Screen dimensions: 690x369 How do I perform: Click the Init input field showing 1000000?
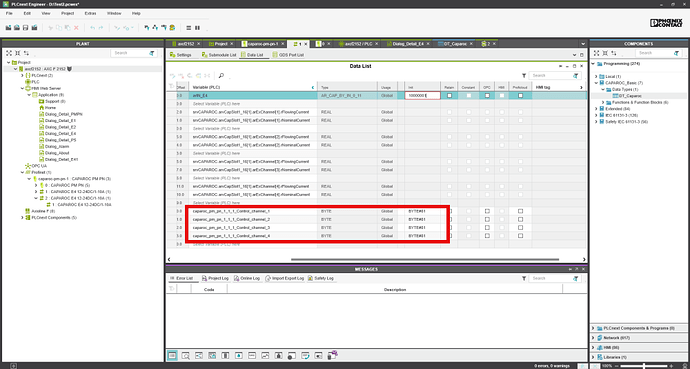pos(422,95)
